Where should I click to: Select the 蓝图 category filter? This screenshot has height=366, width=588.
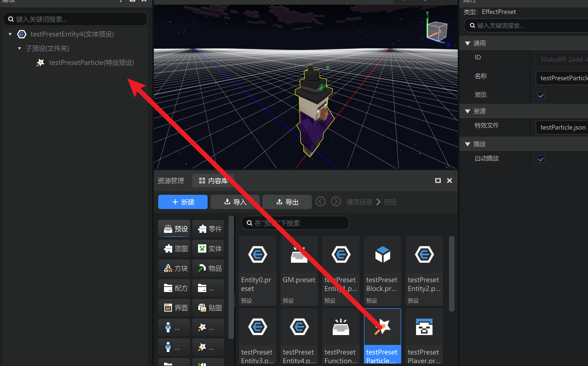[174, 248]
